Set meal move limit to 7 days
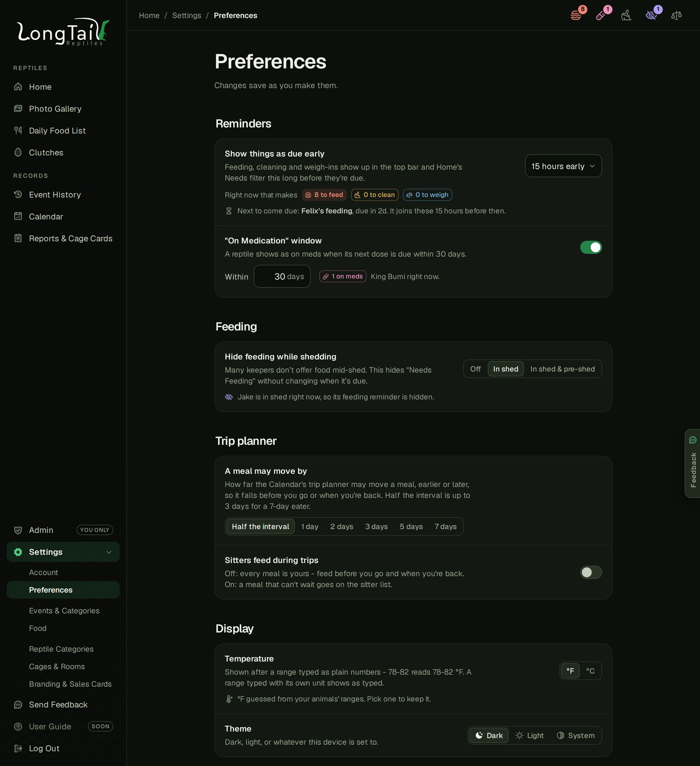 click(x=445, y=527)
